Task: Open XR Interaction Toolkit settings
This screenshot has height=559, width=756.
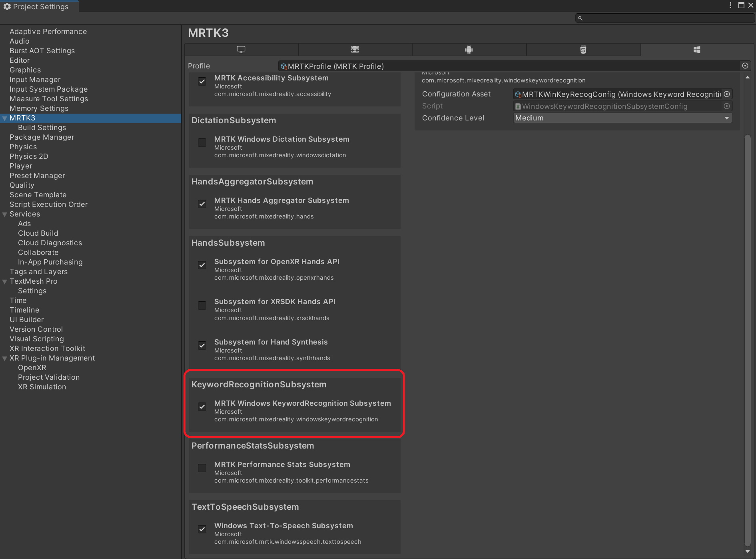Action: coord(47,349)
